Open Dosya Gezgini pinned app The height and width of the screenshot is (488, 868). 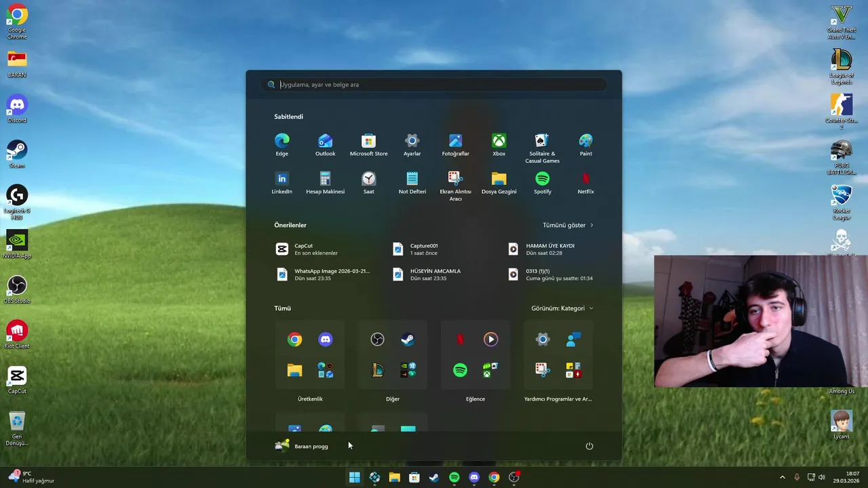[x=499, y=183]
